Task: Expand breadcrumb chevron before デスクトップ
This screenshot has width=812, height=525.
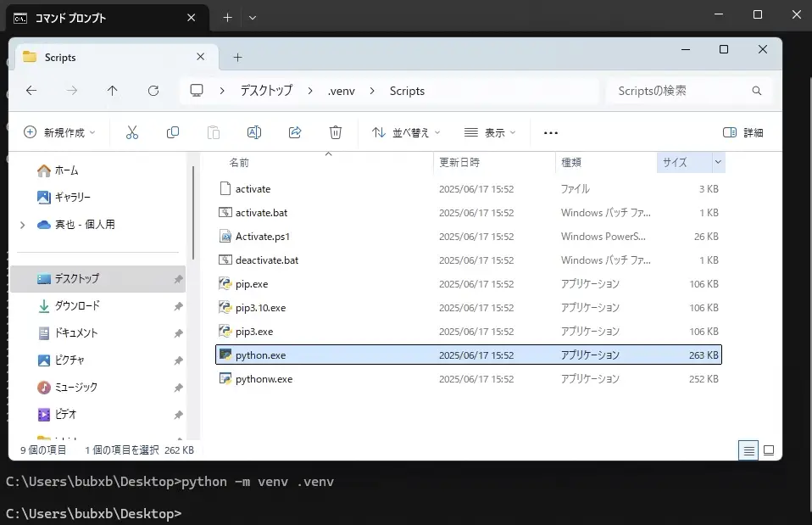Action: [222, 91]
